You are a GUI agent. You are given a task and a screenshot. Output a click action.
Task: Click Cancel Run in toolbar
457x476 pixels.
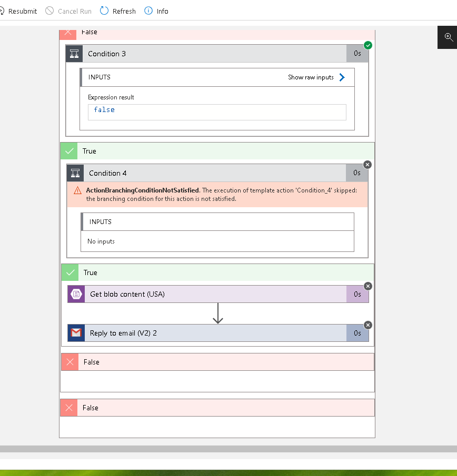68,11
